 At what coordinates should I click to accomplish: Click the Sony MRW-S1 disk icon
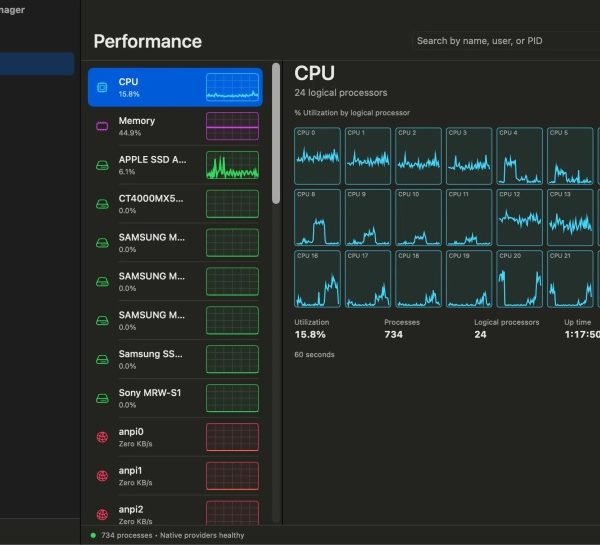102,398
